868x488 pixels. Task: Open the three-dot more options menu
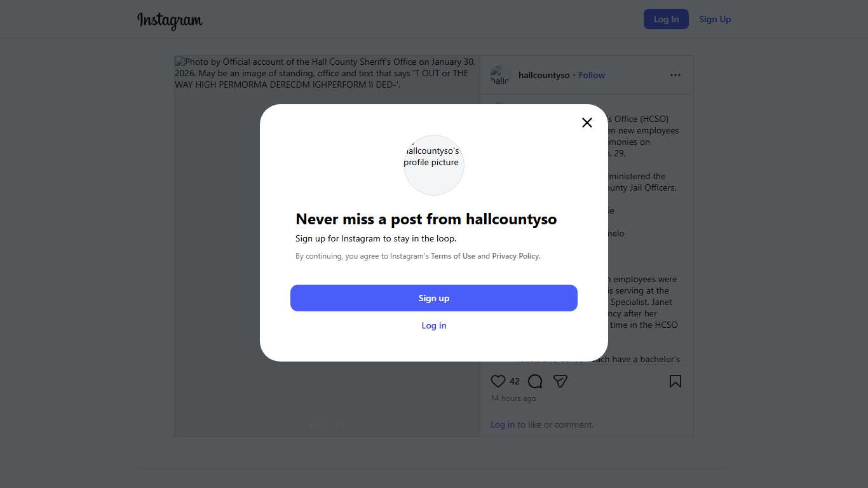click(675, 75)
